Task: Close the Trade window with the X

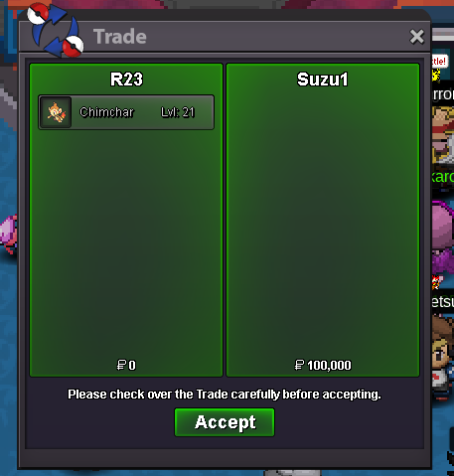Action: click(416, 37)
